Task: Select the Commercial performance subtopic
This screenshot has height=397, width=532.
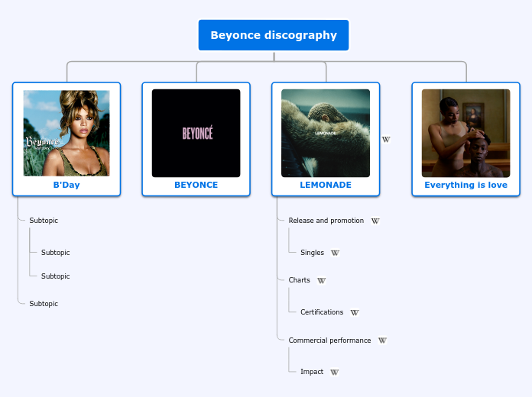Action: coord(329,341)
